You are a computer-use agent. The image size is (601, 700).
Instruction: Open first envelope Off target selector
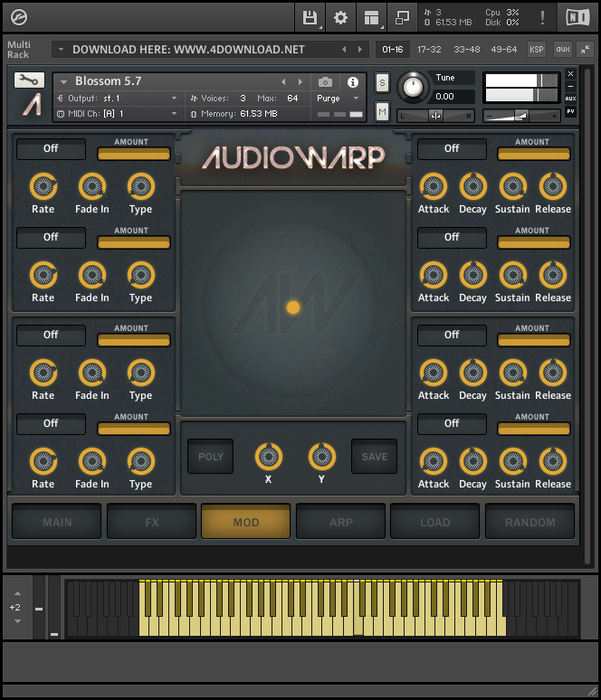click(x=452, y=148)
